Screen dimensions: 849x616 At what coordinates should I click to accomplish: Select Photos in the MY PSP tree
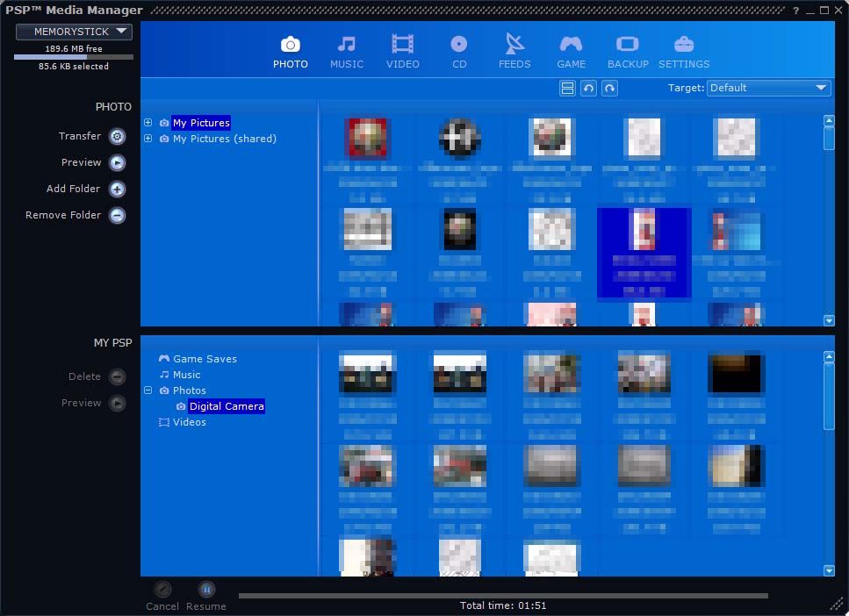click(189, 390)
